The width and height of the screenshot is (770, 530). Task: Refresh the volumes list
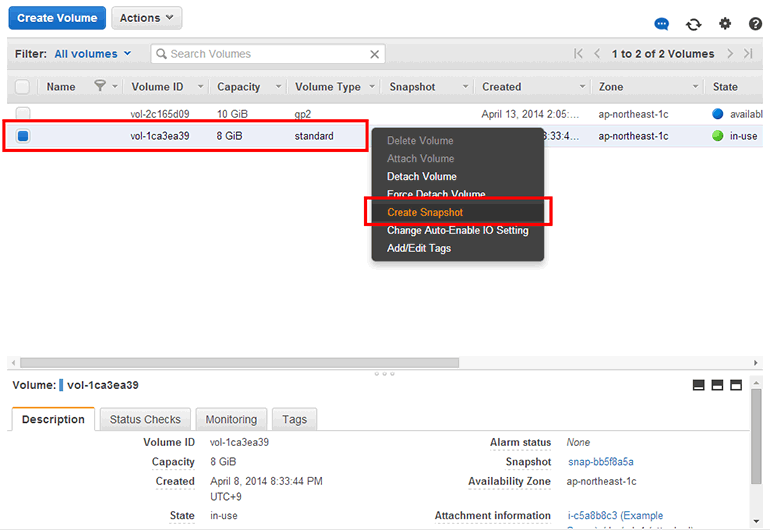click(x=693, y=24)
